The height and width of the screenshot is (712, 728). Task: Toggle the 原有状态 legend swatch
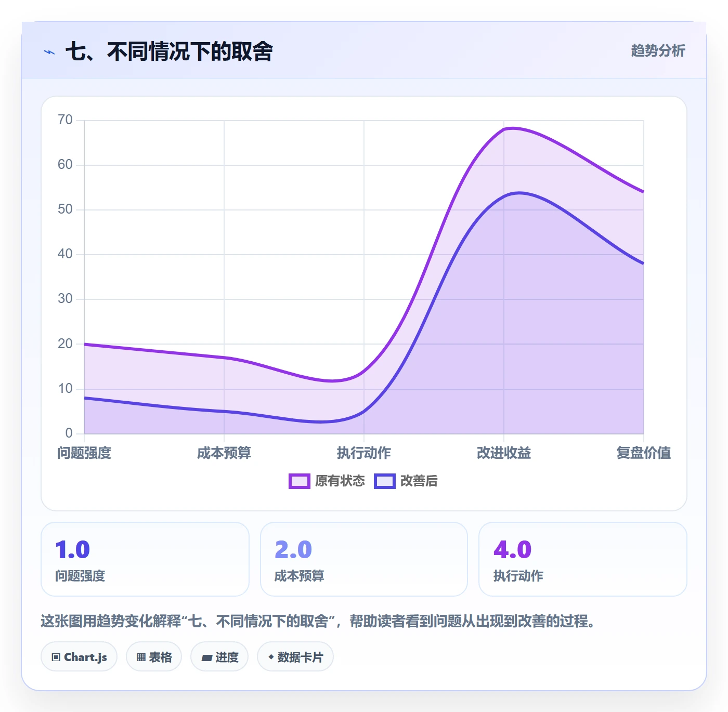[x=300, y=481]
